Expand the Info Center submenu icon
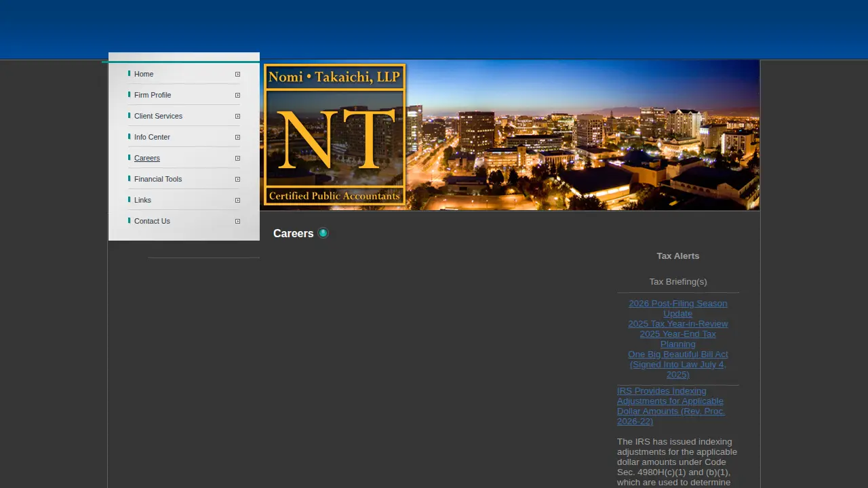The width and height of the screenshot is (868, 488). pyautogui.click(x=237, y=138)
